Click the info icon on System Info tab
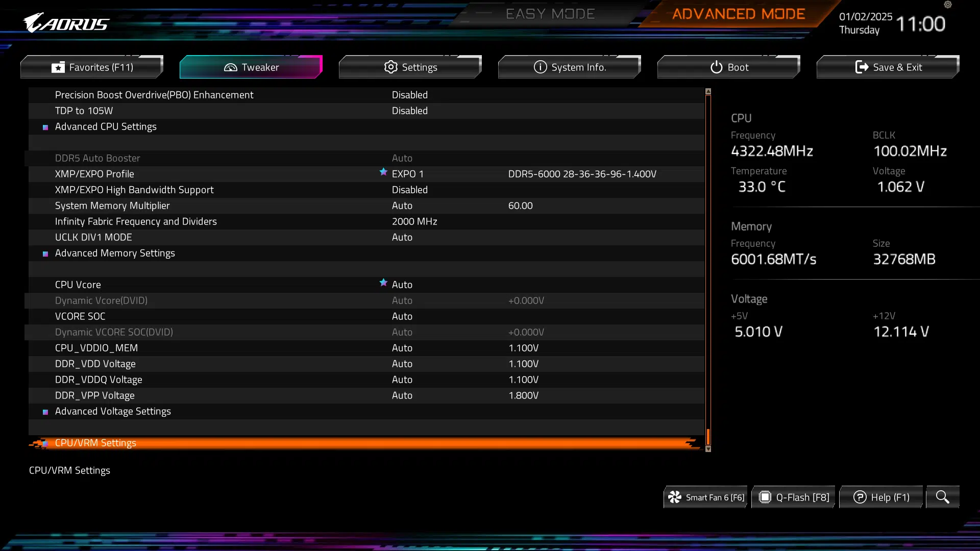 coord(541,67)
